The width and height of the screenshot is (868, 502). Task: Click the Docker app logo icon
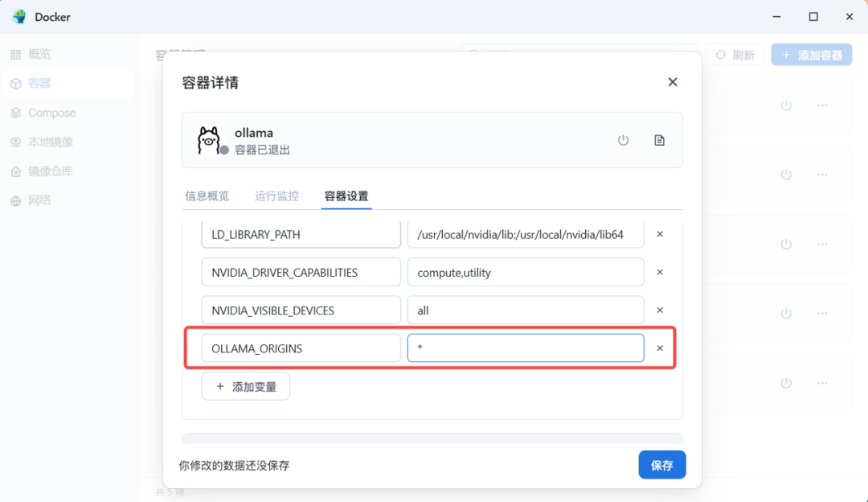19,17
